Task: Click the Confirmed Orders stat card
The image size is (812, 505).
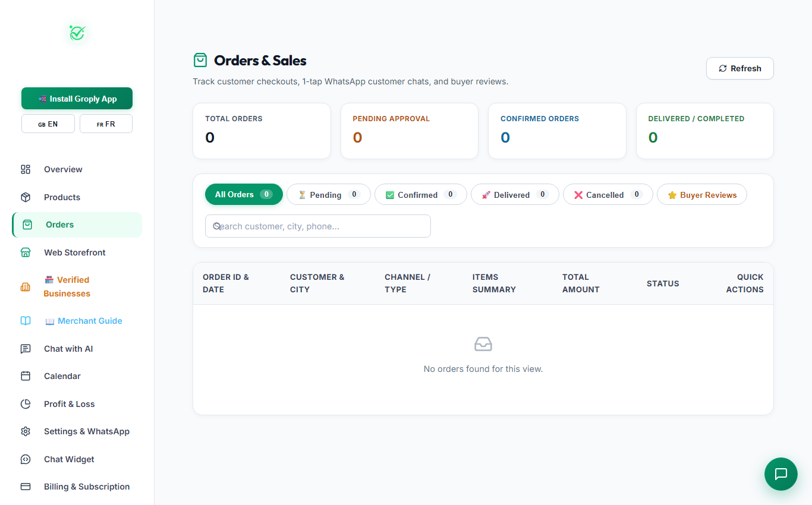Action: coord(557,131)
